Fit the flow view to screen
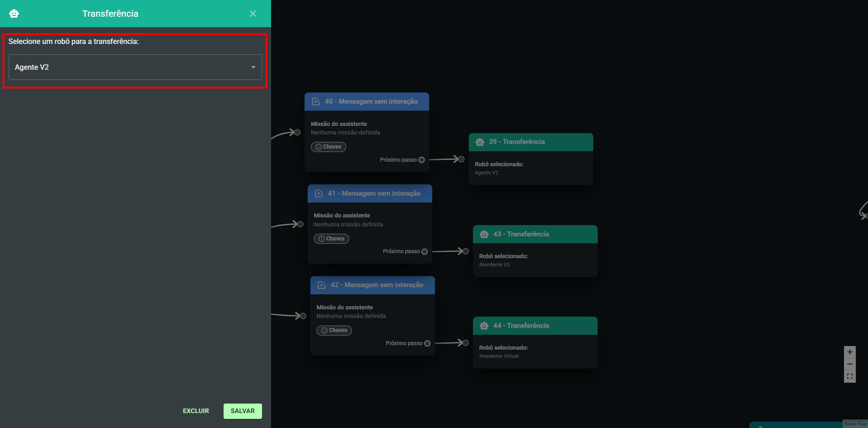Viewport: 868px width, 428px height. (x=850, y=376)
